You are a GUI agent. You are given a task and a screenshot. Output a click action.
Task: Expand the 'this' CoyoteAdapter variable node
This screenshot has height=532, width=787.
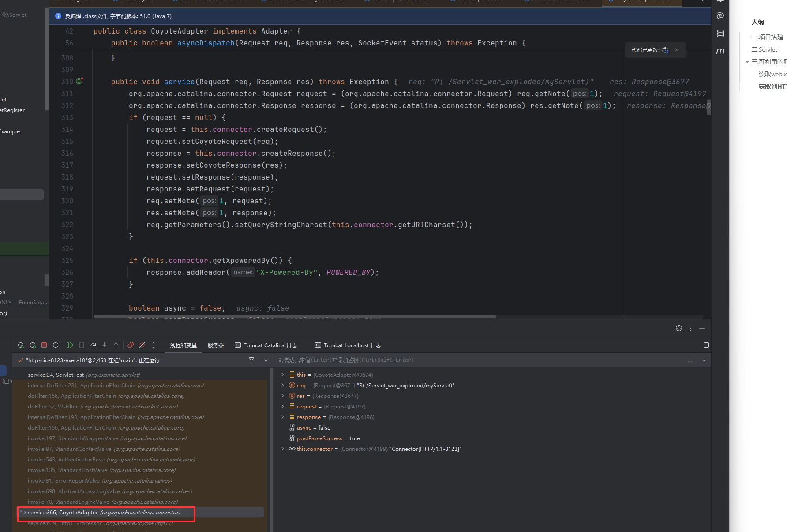pos(282,375)
